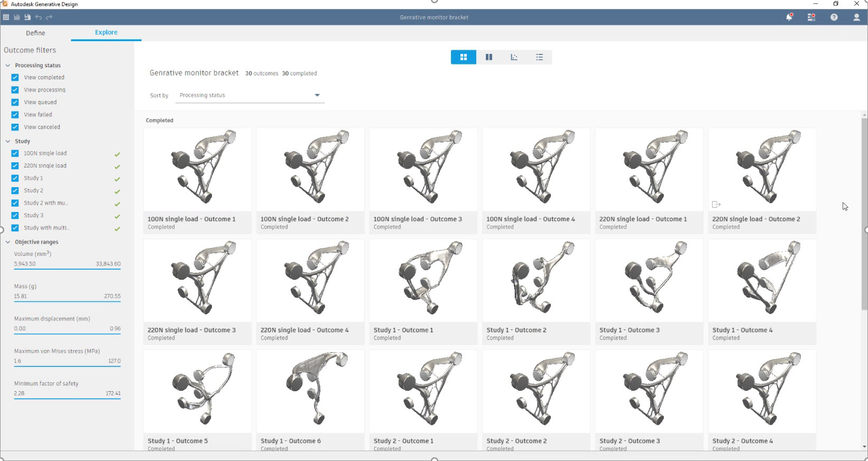Open the job status icon
This screenshot has height=461, width=868.
tap(811, 17)
